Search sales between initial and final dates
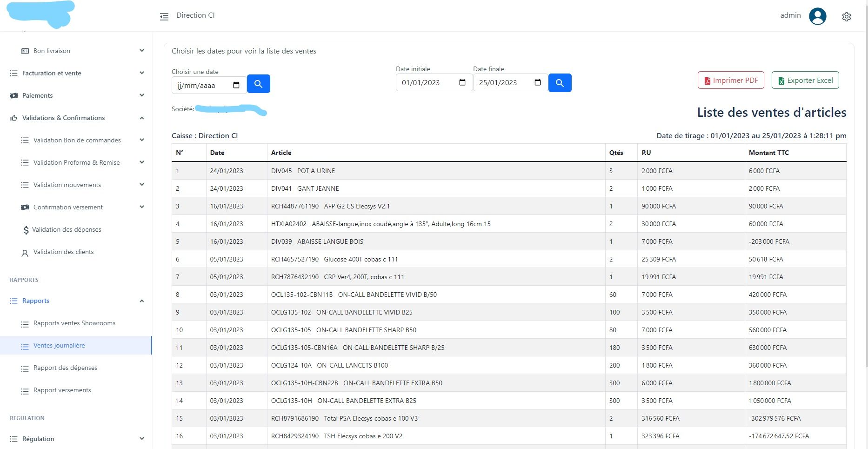The image size is (868, 449). pyautogui.click(x=560, y=83)
